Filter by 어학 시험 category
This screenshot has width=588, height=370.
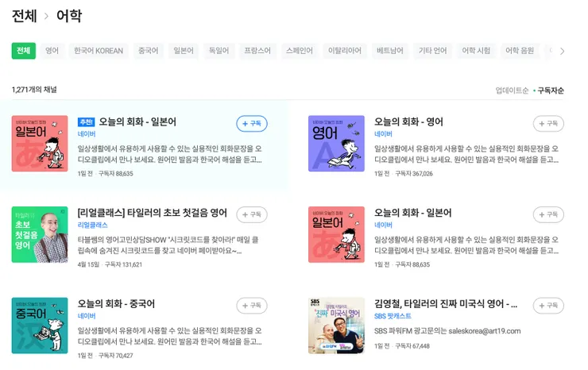(476, 51)
